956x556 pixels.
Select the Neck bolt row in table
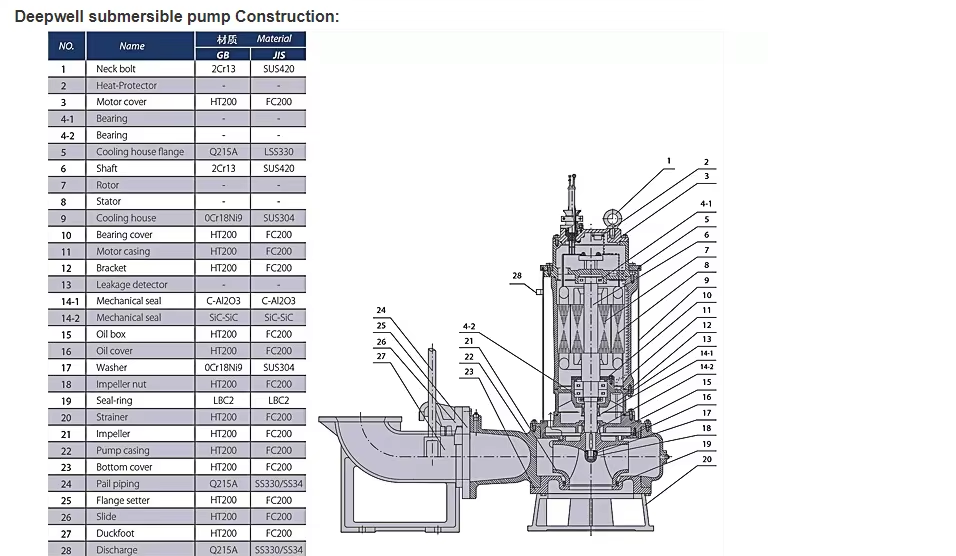177,69
